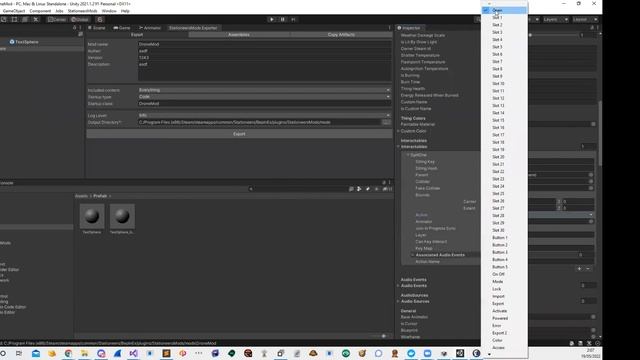Select the custom editor tools icon

click(36, 19)
